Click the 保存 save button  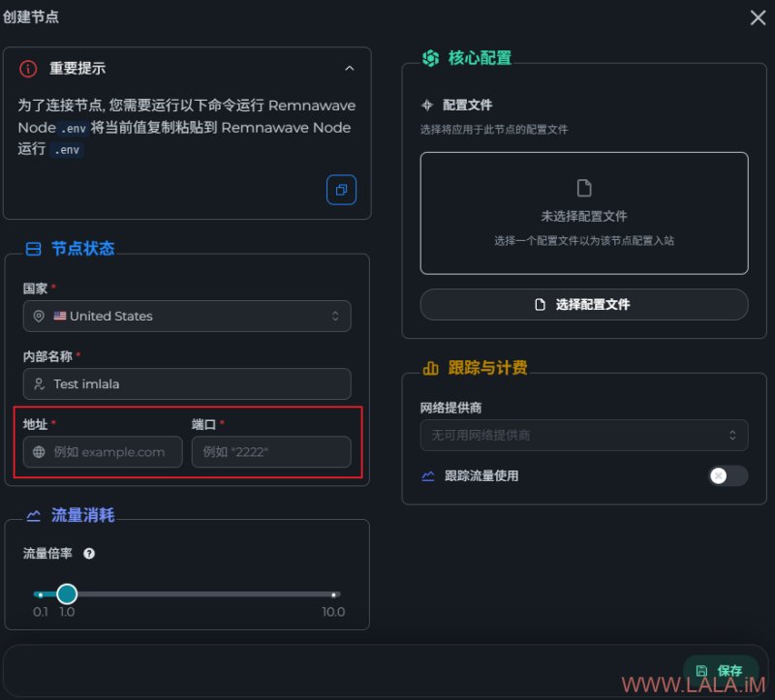tap(720, 670)
